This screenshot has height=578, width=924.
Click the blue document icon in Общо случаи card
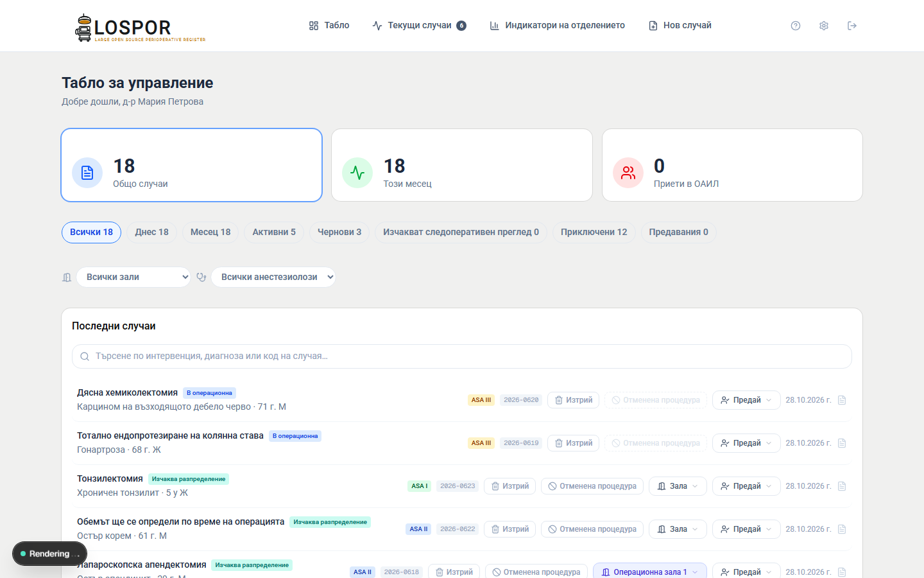tap(87, 173)
